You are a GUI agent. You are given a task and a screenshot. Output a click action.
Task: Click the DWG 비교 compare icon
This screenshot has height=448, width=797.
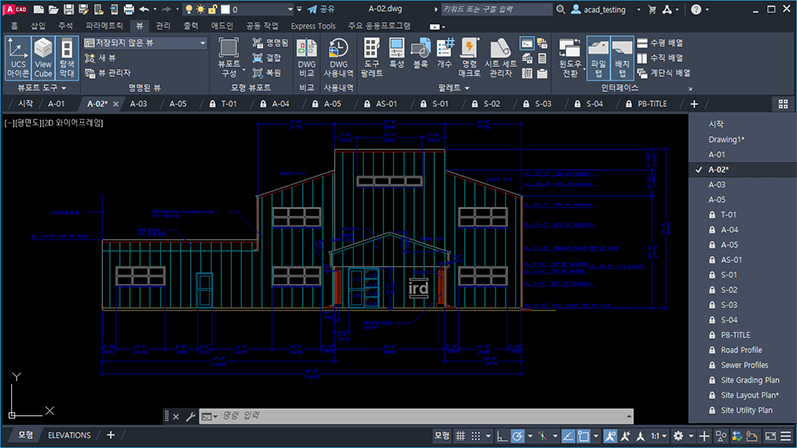307,56
